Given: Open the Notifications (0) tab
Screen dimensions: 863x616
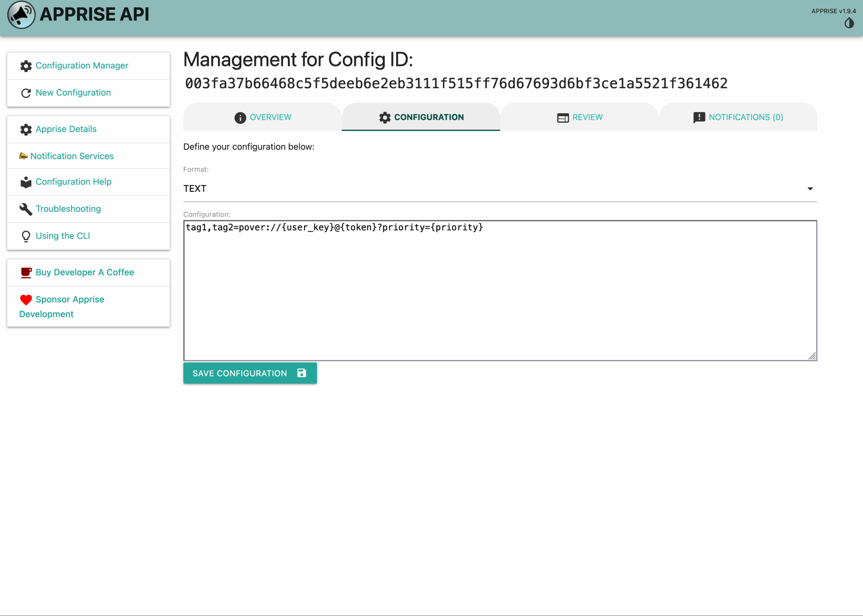Looking at the screenshot, I should 738,117.
